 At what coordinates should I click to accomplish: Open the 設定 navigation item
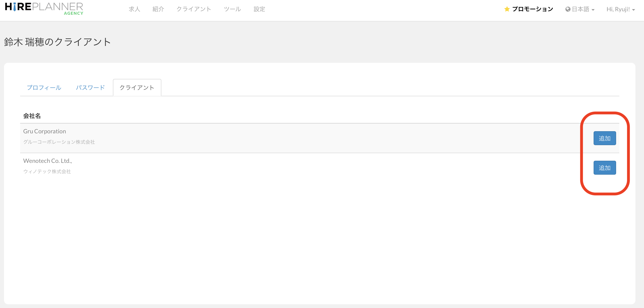(x=259, y=9)
